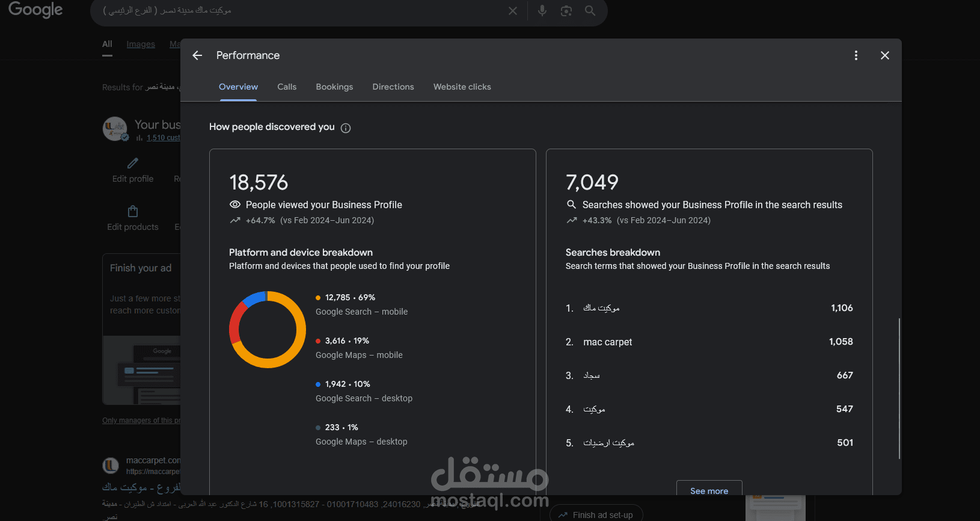Select the third search term with 667
Viewport: 980px width, 521px height.
pyautogui.click(x=709, y=375)
